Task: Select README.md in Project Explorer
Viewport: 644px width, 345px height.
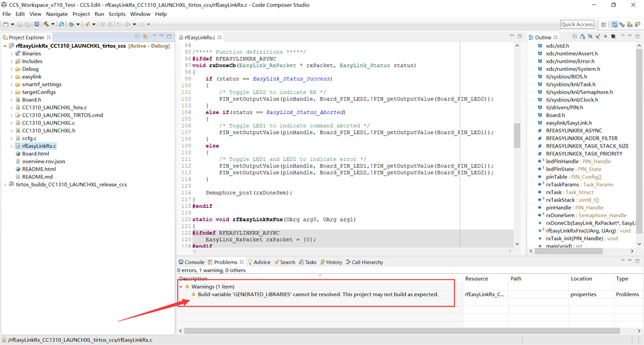Action: 37,177
